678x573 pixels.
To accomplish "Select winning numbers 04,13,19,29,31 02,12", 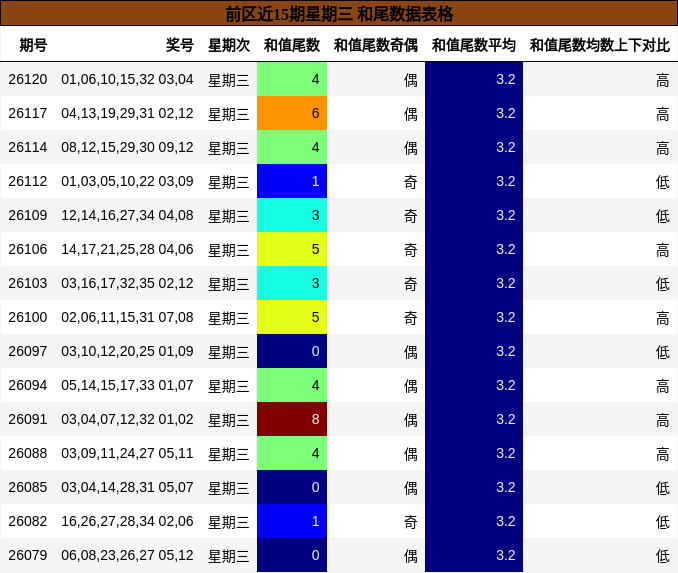I will coord(127,113).
